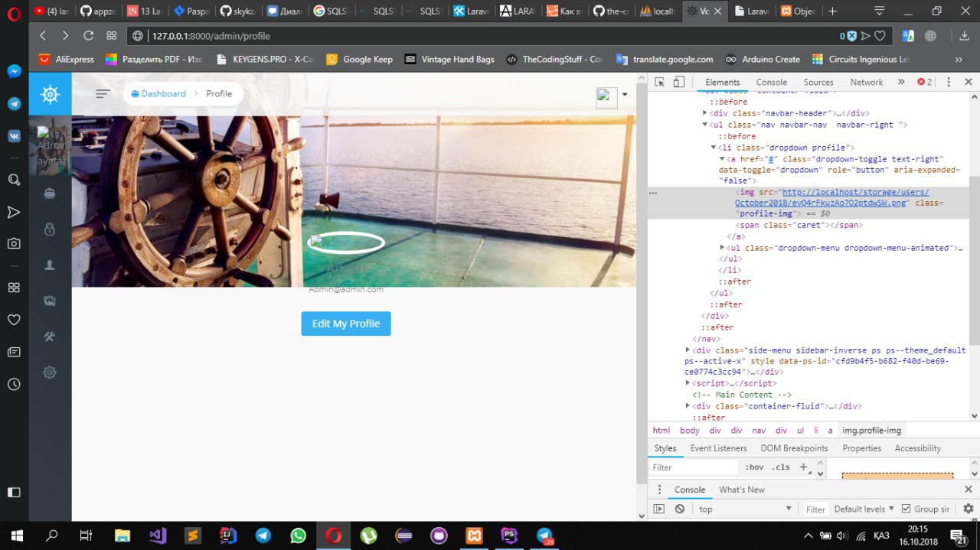Screen dimensions: 980x550
Task: Open XAMPP from the Windows taskbar
Action: [x=474, y=535]
